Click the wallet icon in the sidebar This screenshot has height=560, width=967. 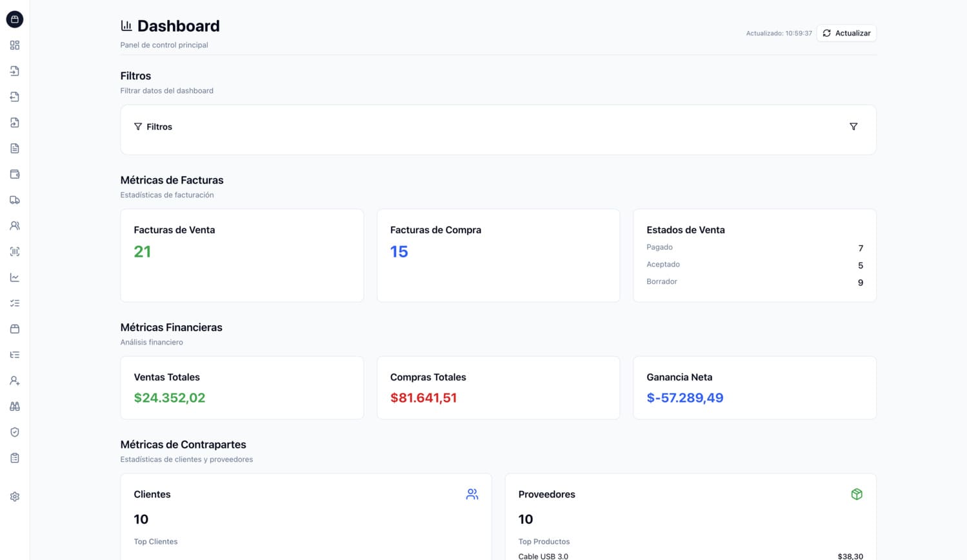15,174
